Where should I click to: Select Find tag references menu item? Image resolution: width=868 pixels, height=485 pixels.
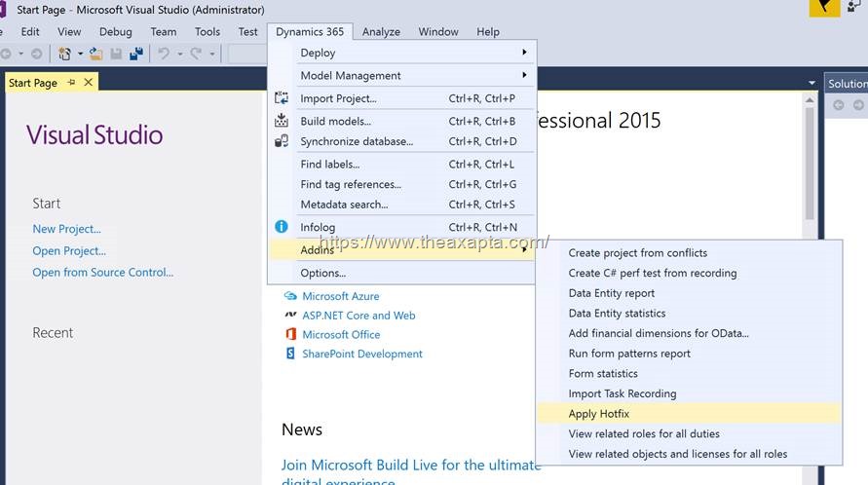click(402, 184)
